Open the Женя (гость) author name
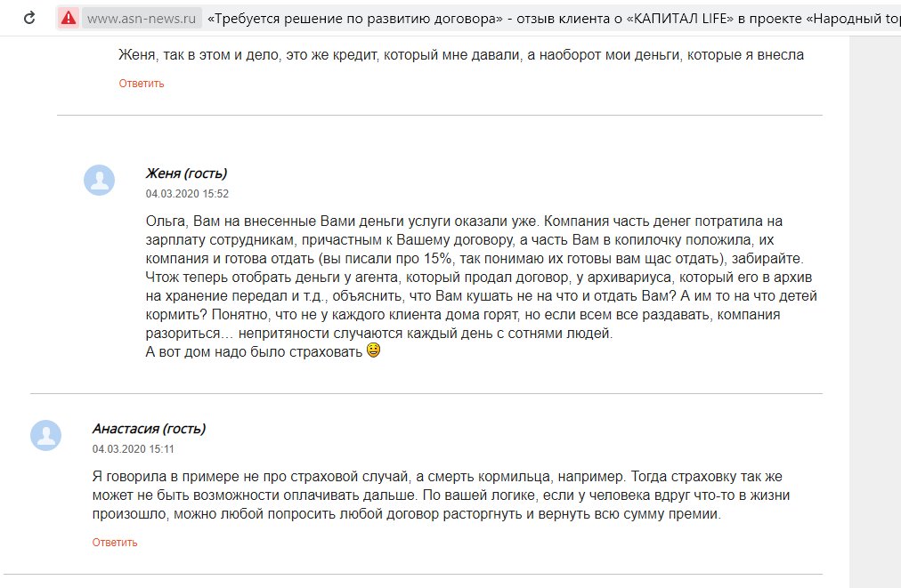 point(186,173)
